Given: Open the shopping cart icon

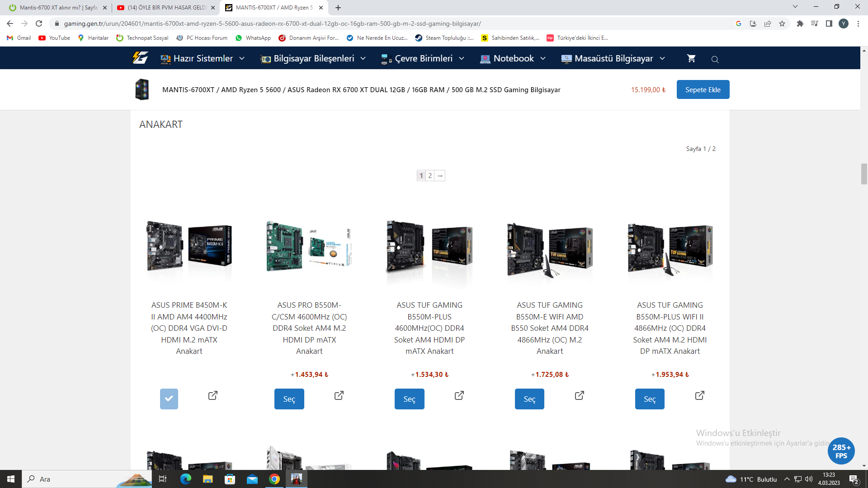Looking at the screenshot, I should coord(691,58).
